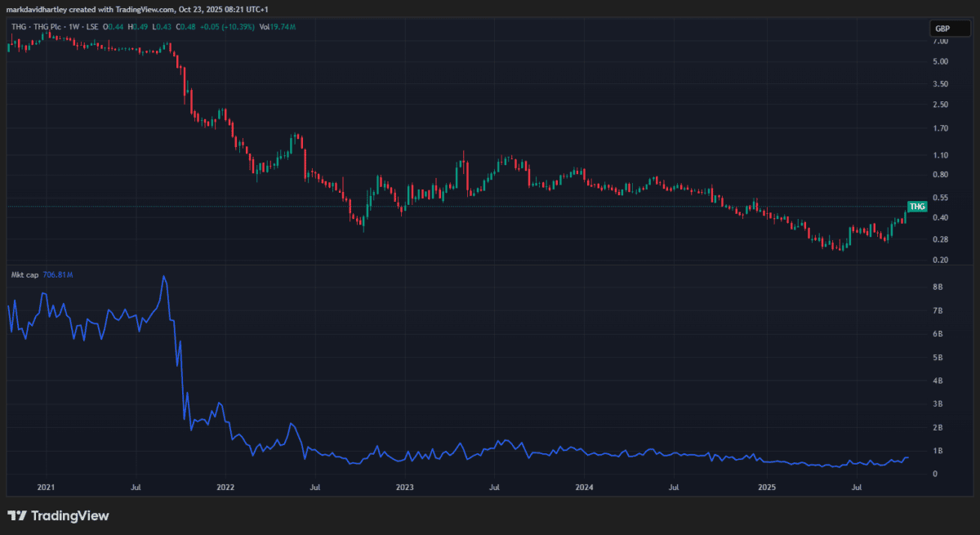The height and width of the screenshot is (535, 980).
Task: Click the 5.00 level on the price scale
Action: click(940, 61)
